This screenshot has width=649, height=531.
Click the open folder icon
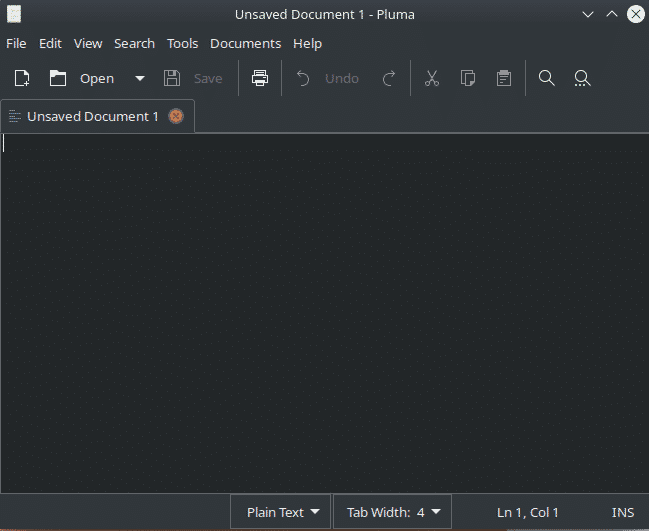tap(58, 78)
